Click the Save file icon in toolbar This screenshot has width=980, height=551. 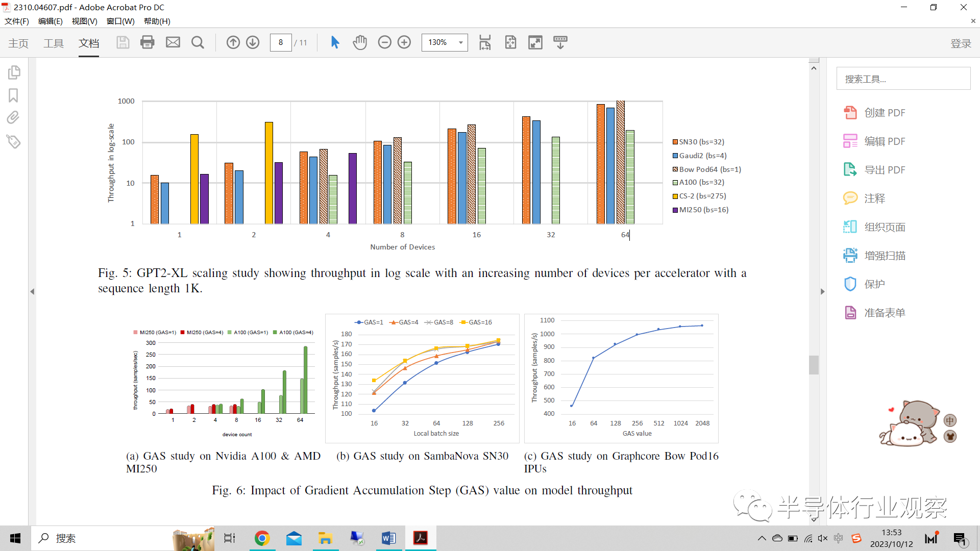(x=122, y=42)
